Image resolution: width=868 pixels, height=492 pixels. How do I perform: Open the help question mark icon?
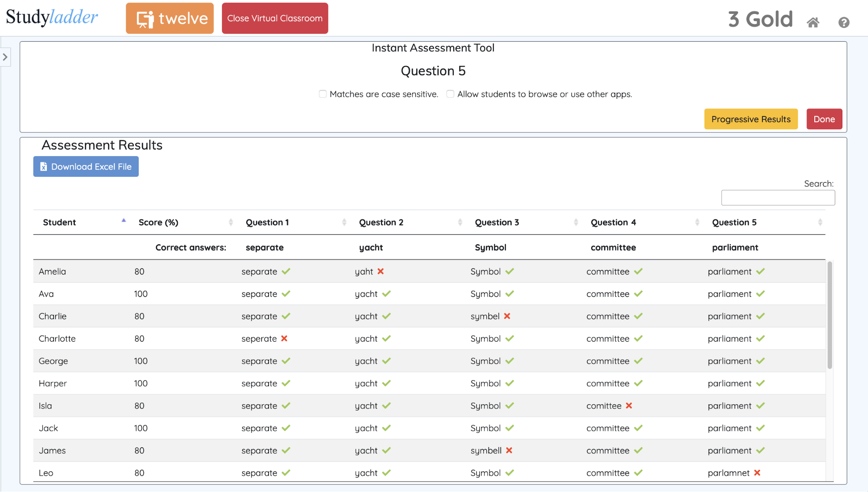click(843, 22)
